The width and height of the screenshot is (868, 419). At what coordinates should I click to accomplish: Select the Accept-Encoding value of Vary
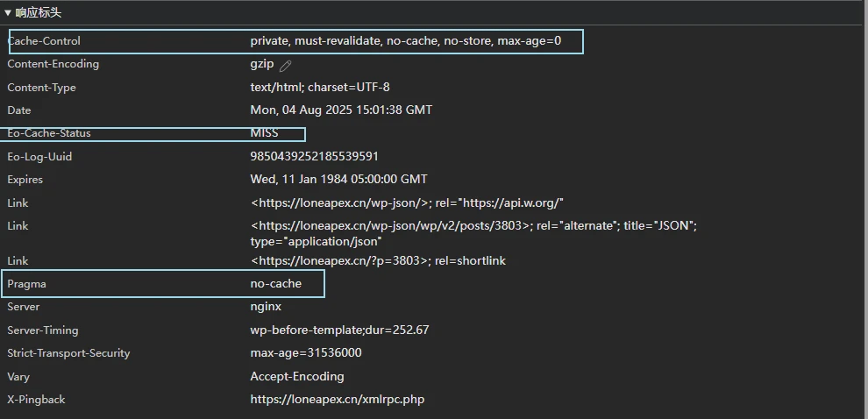click(x=297, y=377)
